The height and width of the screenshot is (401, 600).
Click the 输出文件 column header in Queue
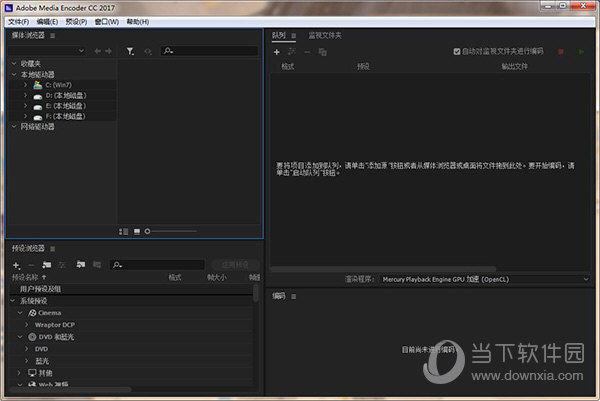(515, 67)
